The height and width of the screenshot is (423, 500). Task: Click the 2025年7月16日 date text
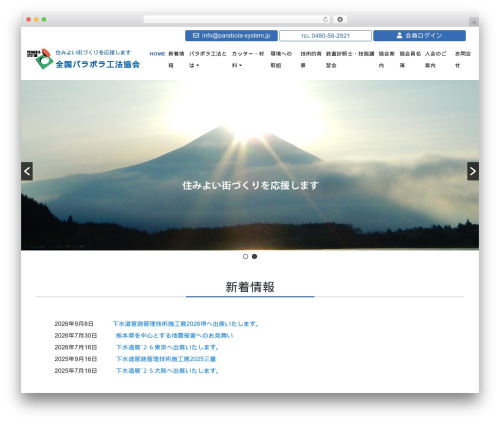pos(76,371)
